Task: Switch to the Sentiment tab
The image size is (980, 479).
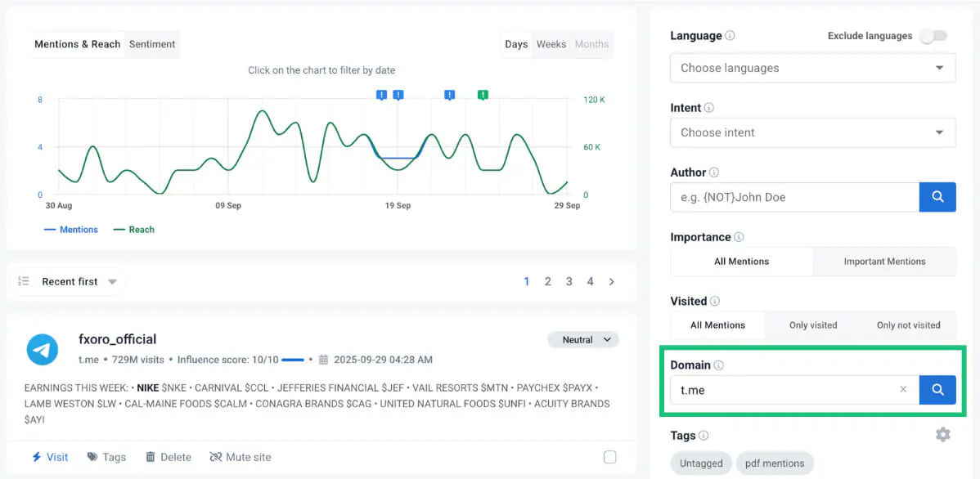Action: click(x=152, y=44)
